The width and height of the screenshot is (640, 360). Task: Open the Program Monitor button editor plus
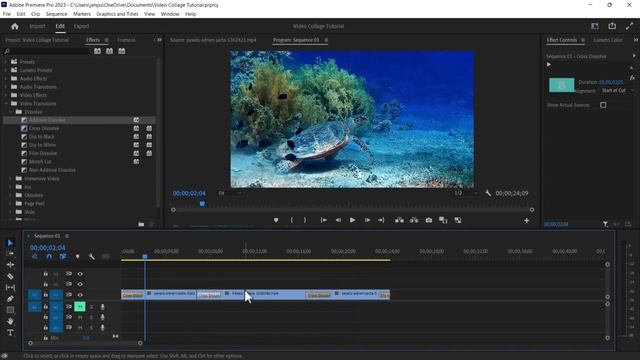527,220
